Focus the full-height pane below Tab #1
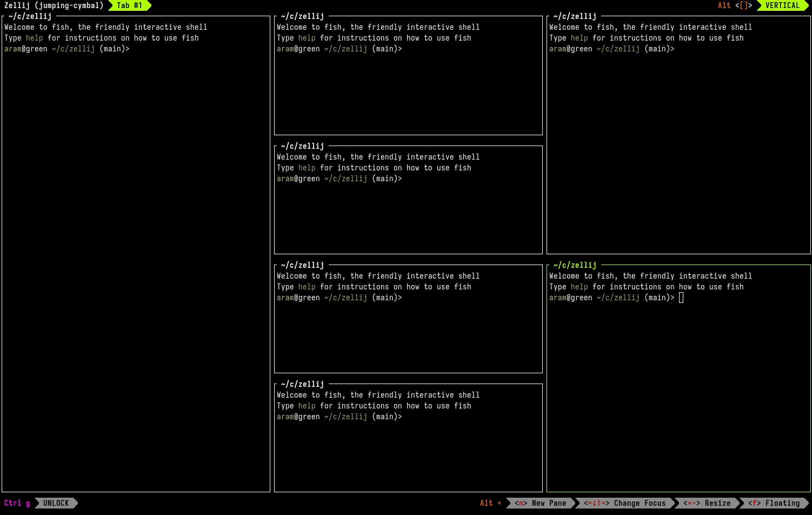Image resolution: width=812 pixels, height=515 pixels. click(136, 254)
